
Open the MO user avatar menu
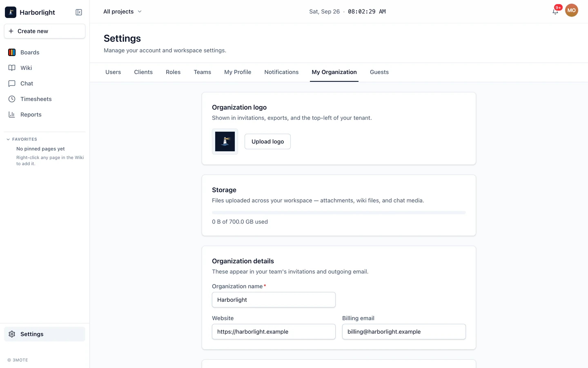tap(572, 10)
